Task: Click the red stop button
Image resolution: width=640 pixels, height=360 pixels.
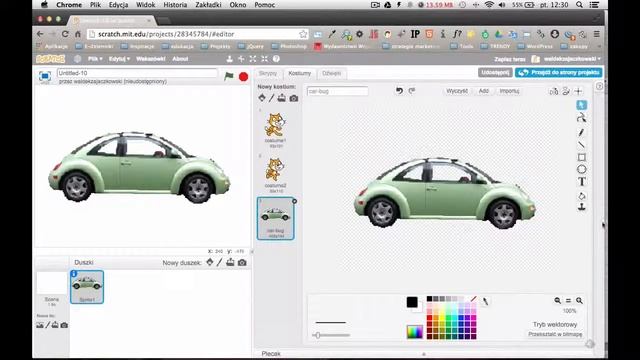Action: 243,76
